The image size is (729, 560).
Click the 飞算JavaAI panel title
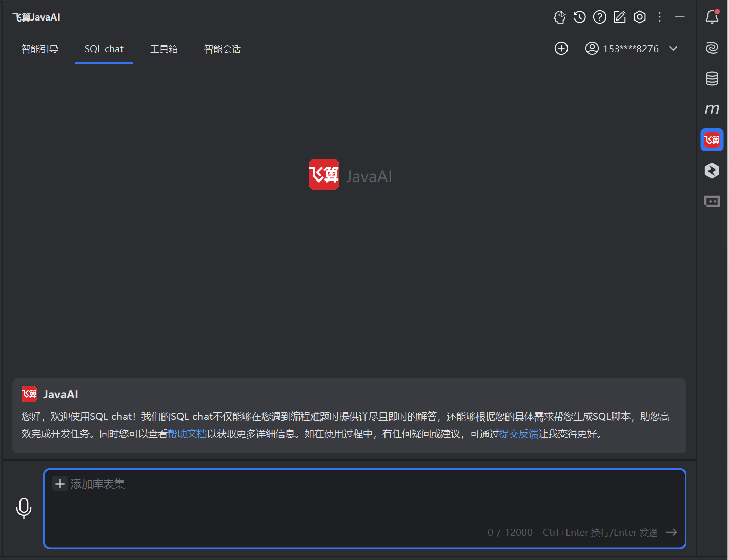pos(36,17)
